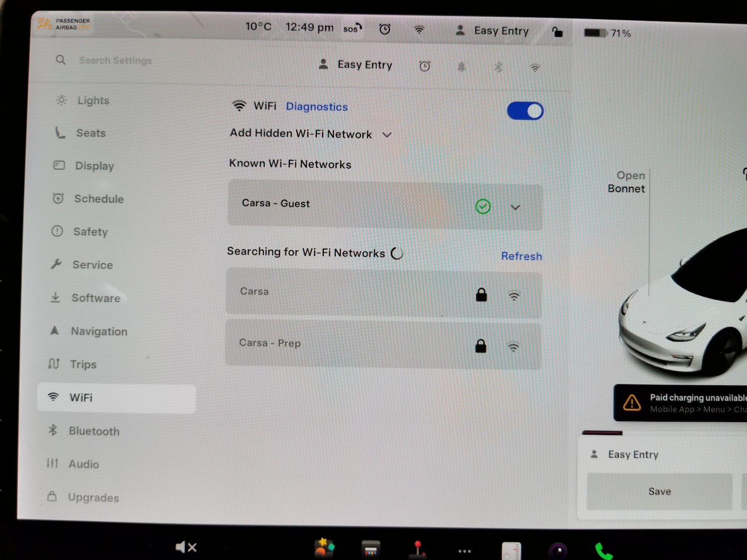Refresh the Wi-Fi network list
The image size is (747, 560).
521,256
